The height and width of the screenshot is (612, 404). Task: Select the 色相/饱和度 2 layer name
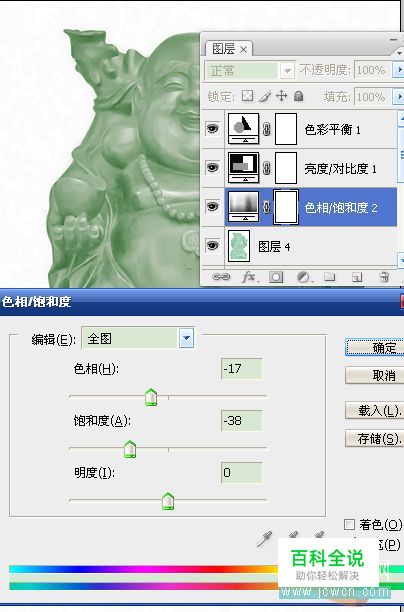point(341,207)
